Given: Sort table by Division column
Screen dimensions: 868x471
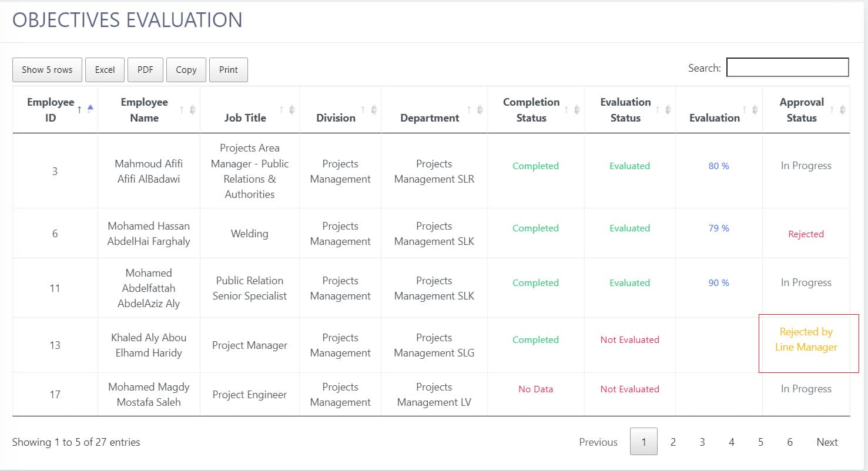Looking at the screenshot, I should pyautogui.click(x=340, y=110).
